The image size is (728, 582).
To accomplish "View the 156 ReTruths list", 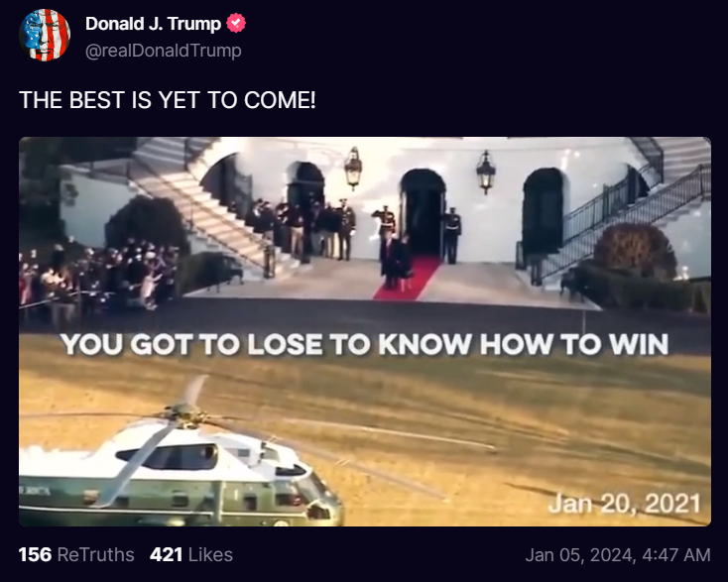I will pos(76,554).
